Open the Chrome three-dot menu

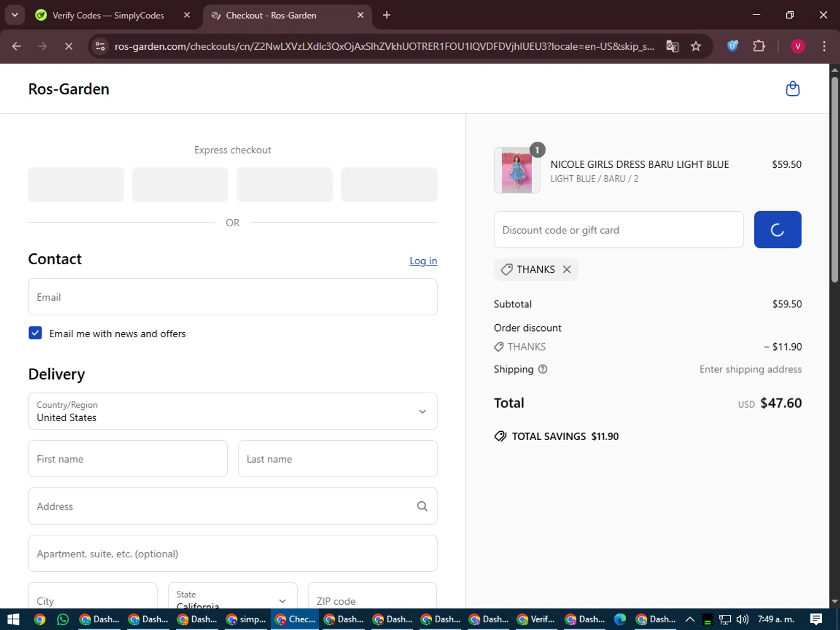(x=824, y=46)
